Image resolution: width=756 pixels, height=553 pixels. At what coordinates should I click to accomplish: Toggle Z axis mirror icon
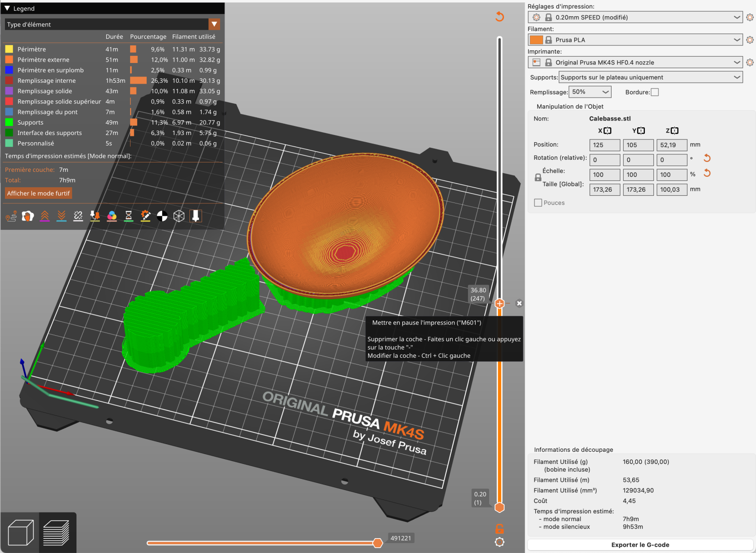click(x=675, y=131)
